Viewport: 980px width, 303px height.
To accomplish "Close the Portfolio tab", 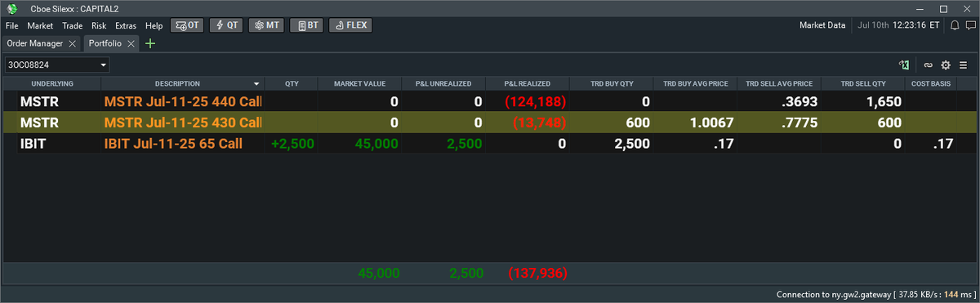I will [x=131, y=43].
